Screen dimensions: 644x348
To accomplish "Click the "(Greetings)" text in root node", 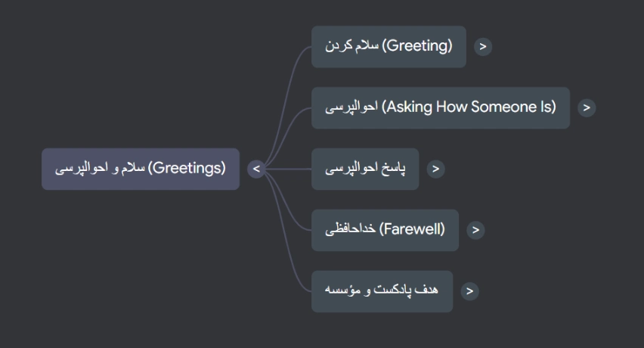I will tap(187, 168).
